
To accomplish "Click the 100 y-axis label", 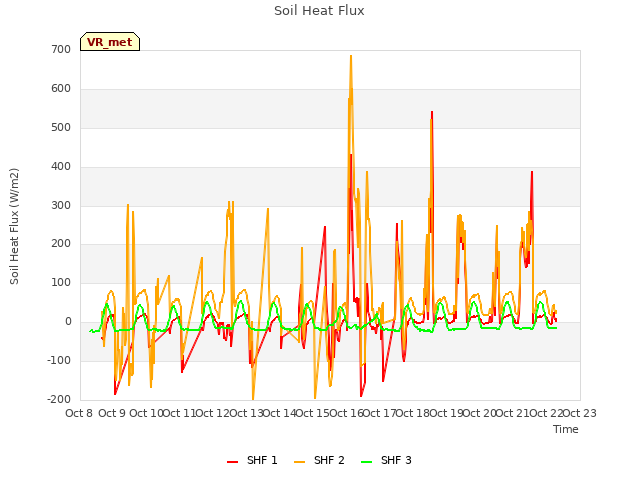I will 61,283.
